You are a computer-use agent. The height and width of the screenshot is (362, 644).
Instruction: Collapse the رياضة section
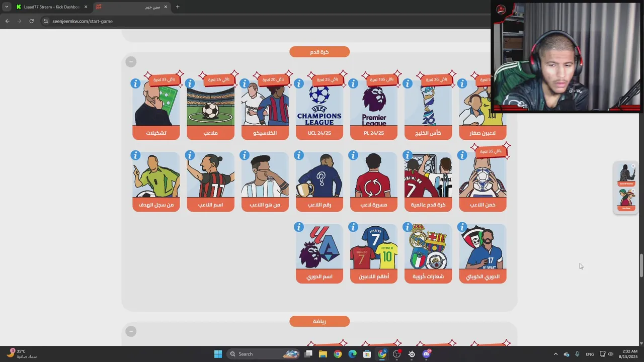coord(131,331)
